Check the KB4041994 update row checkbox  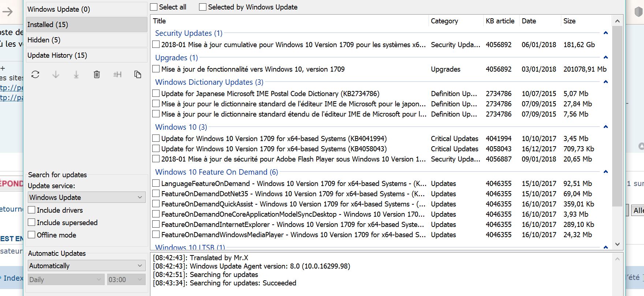[156, 138]
